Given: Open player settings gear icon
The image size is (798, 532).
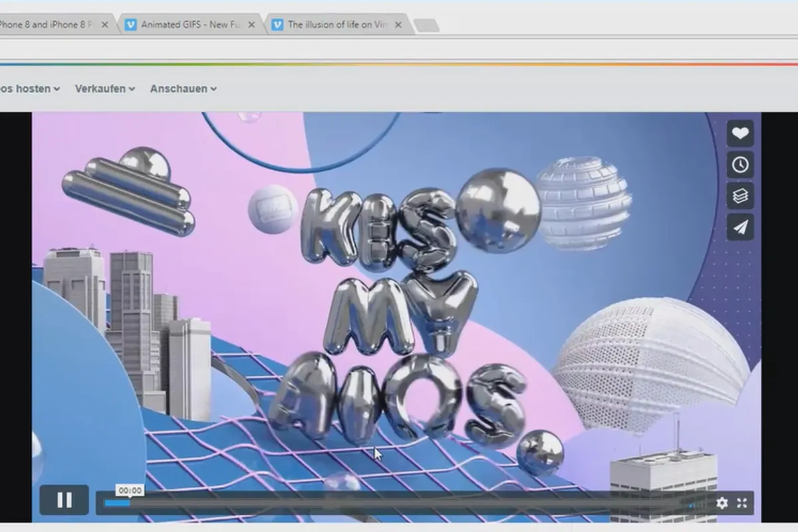Looking at the screenshot, I should [722, 503].
